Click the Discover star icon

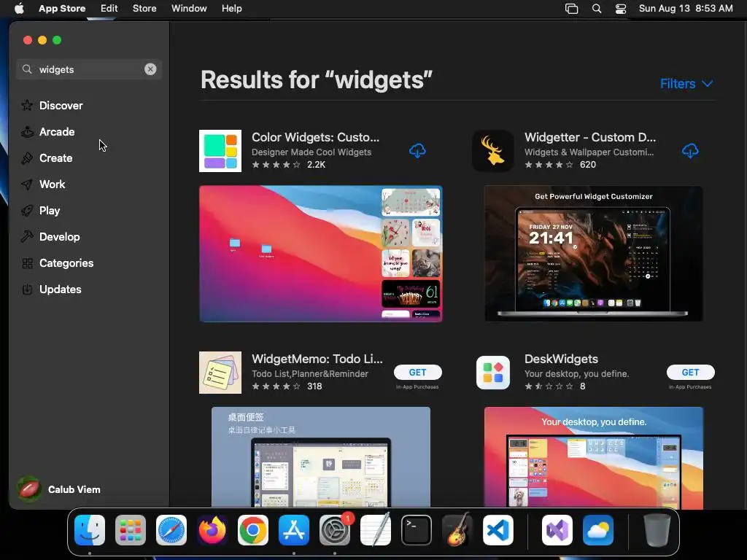27,105
